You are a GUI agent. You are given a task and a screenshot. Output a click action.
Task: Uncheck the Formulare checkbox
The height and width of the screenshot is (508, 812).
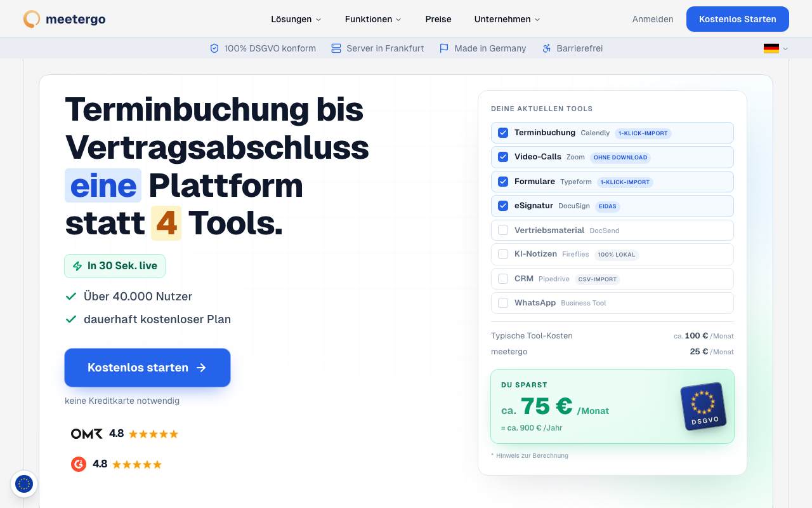tap(503, 182)
